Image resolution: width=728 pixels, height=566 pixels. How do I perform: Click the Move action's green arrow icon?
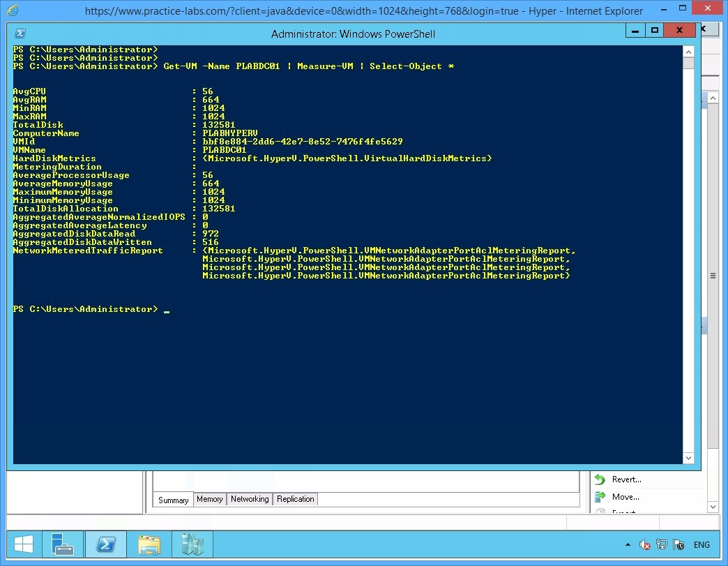coord(601,497)
